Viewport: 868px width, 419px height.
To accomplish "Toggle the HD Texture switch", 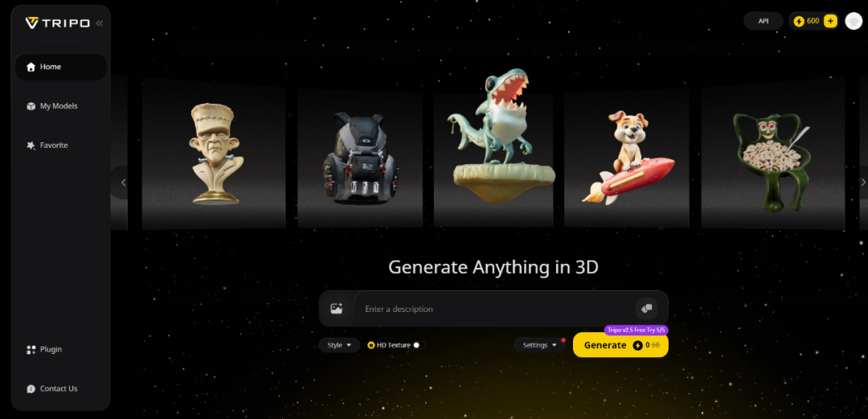I will point(419,345).
